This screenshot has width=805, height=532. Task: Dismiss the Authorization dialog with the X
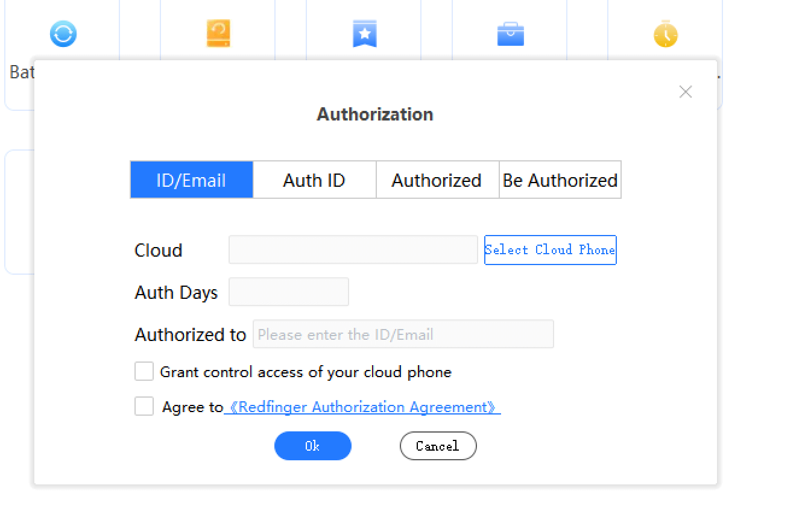(686, 92)
